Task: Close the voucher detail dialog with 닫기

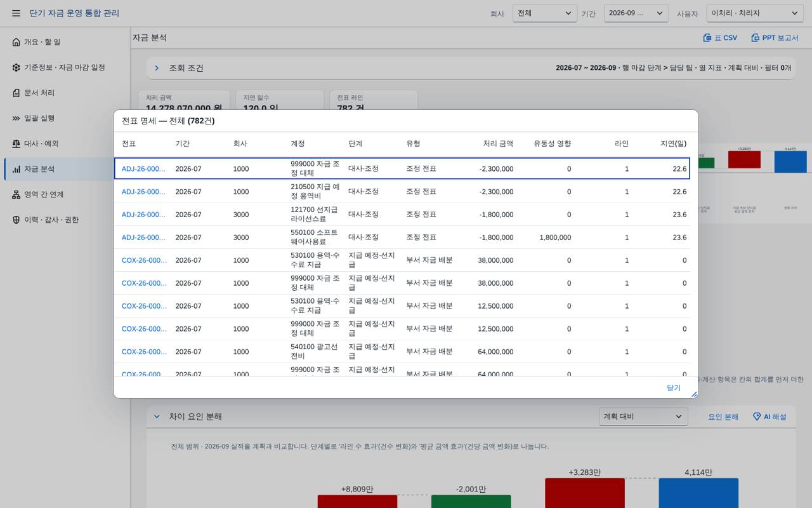Action: pyautogui.click(x=674, y=388)
